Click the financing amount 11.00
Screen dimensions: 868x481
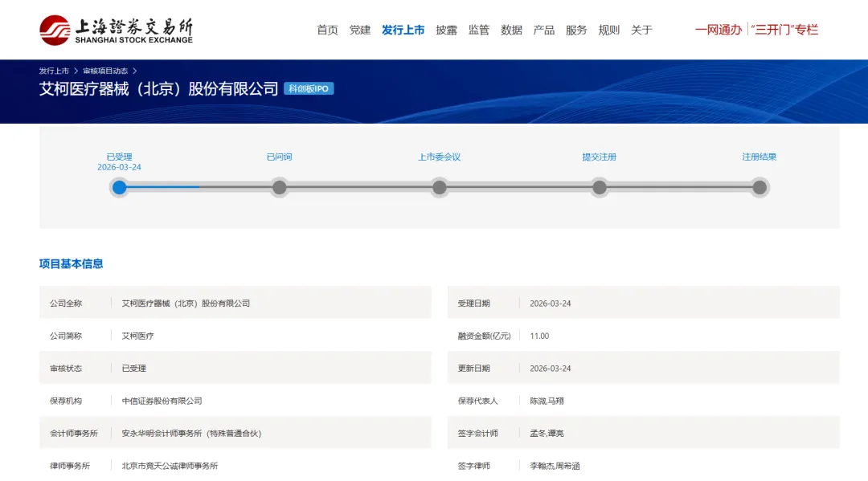pos(540,336)
